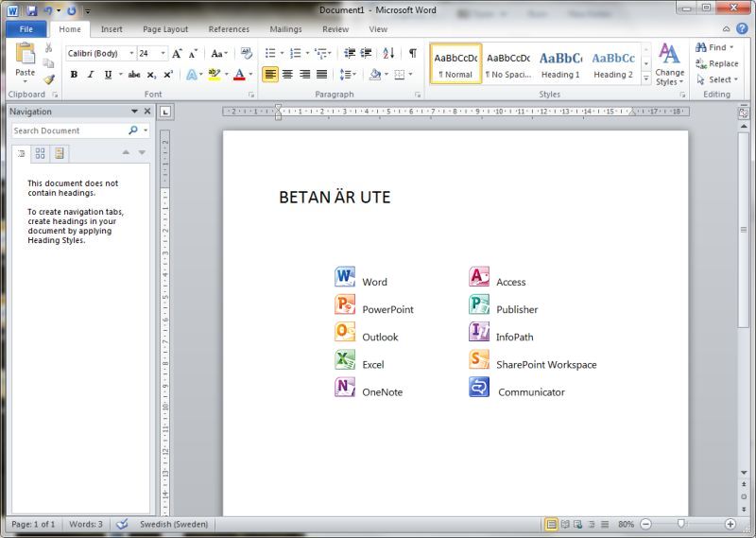Image resolution: width=756 pixels, height=538 pixels.
Task: Apply the Heading 1 style
Action: pos(560,63)
